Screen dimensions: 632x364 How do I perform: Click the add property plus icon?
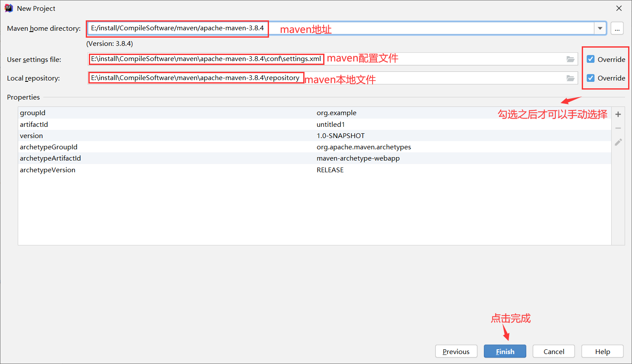(618, 114)
